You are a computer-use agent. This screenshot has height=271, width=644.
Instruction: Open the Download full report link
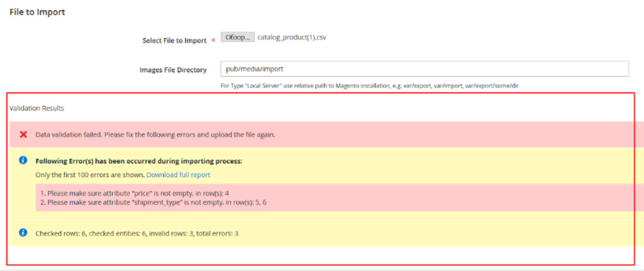point(178,175)
